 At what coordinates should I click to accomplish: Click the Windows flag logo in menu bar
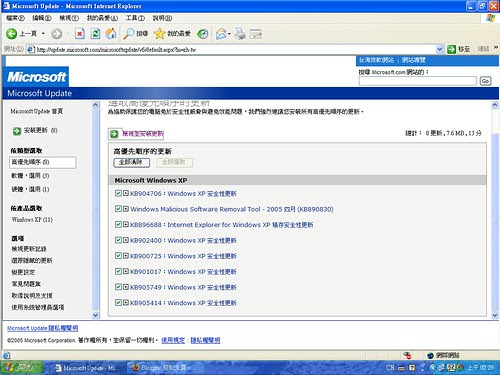pyautogui.click(x=491, y=18)
